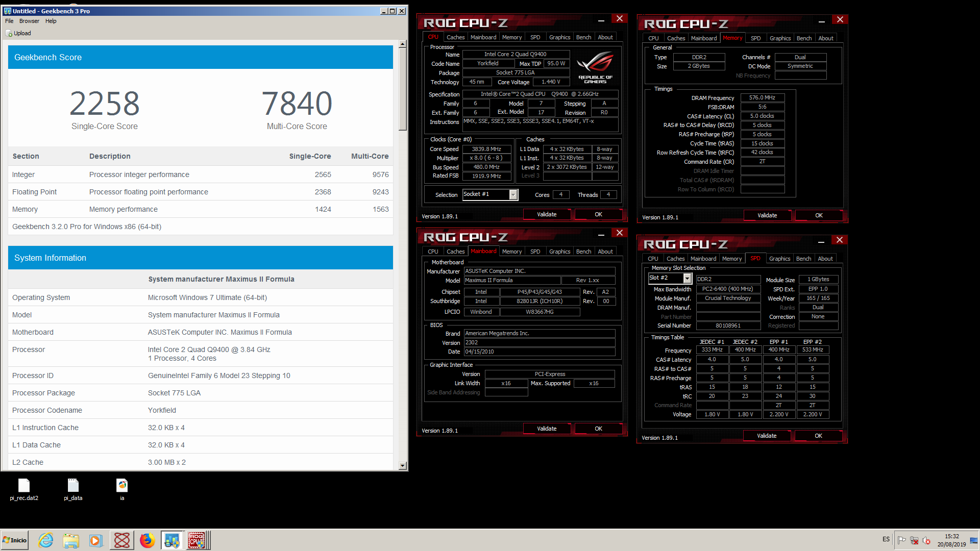This screenshot has height=551, width=980.
Task: Open About tab in CPU-Z Memory window
Action: click(825, 38)
